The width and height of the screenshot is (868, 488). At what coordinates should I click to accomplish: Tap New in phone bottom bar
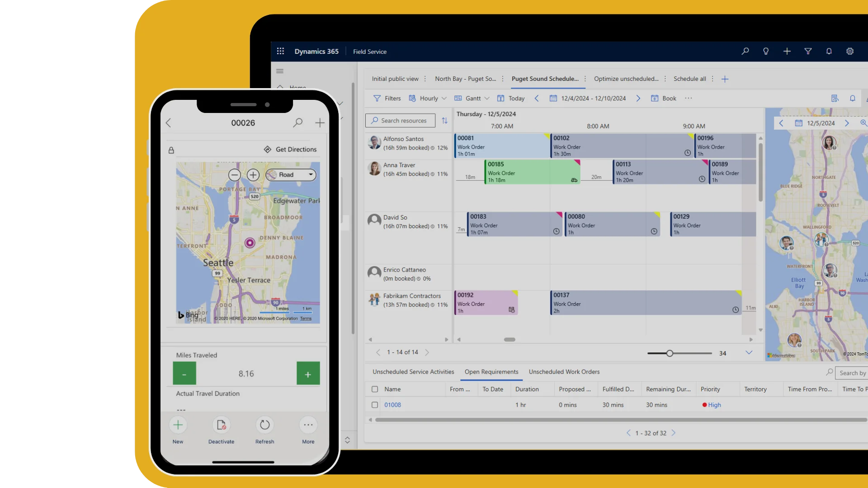click(178, 430)
